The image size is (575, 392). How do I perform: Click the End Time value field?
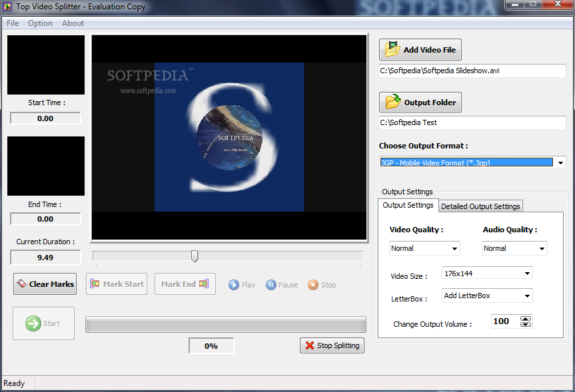pos(45,219)
